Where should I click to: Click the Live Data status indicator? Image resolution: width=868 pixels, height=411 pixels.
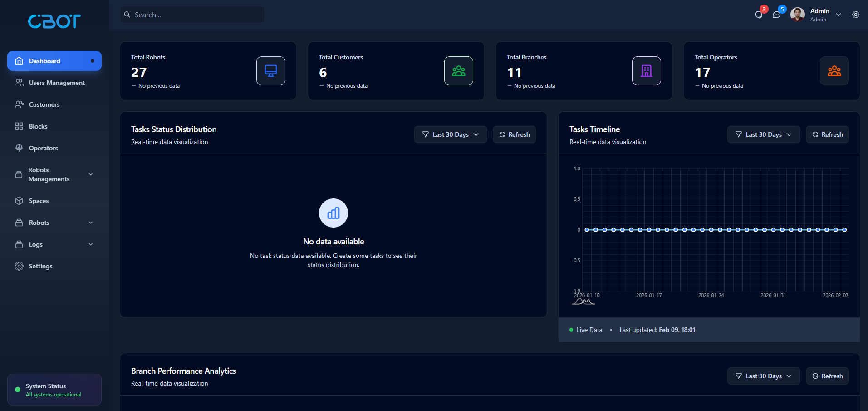coord(571,329)
